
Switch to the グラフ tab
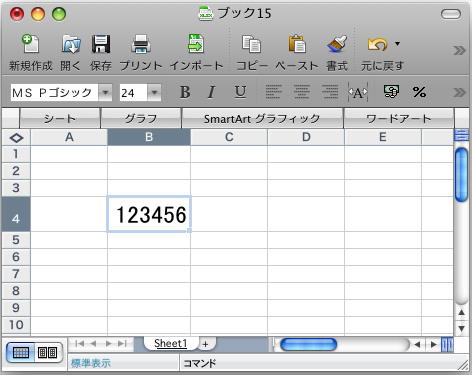pyautogui.click(x=141, y=118)
